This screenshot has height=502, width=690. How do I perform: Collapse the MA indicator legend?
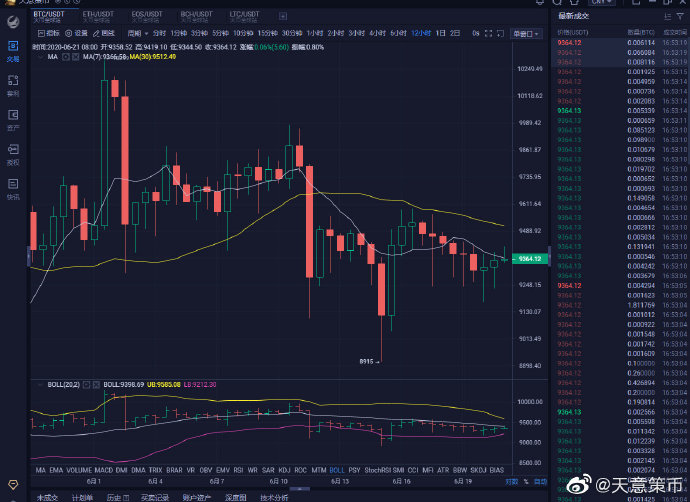66,57
